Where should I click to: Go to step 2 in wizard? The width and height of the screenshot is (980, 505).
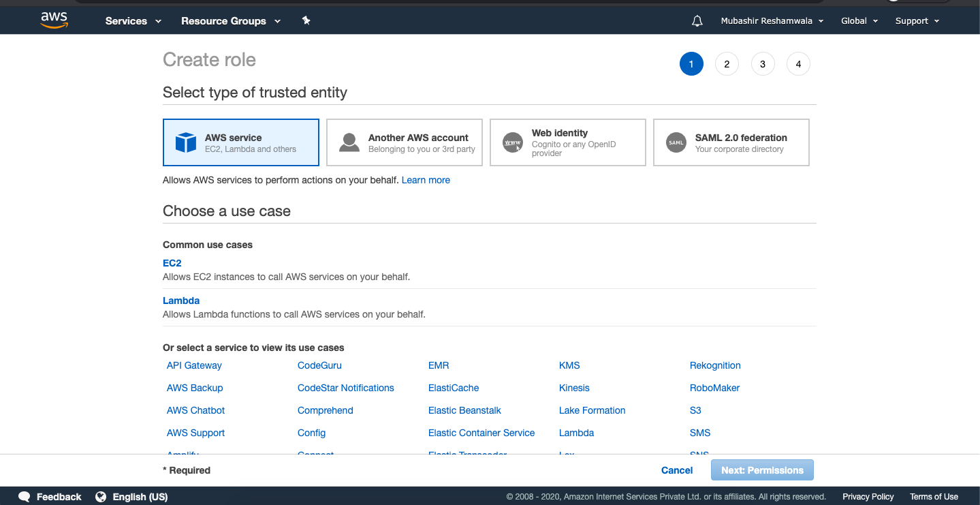[727, 64]
